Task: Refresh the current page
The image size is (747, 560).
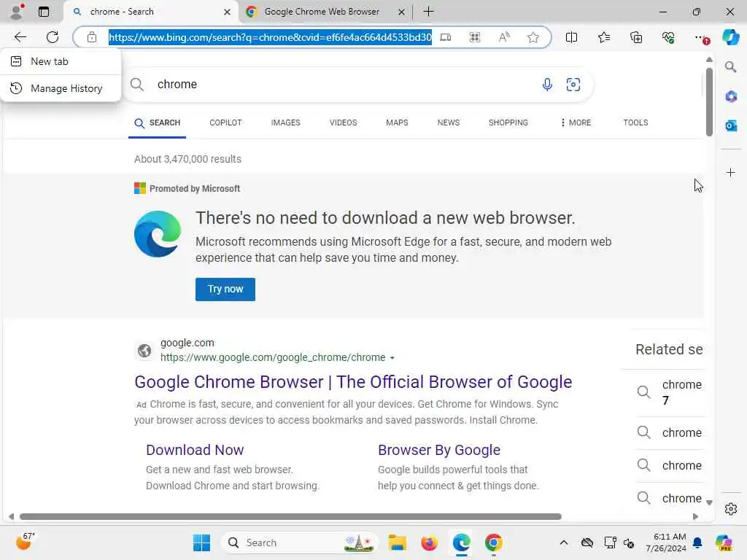Action: (53, 37)
